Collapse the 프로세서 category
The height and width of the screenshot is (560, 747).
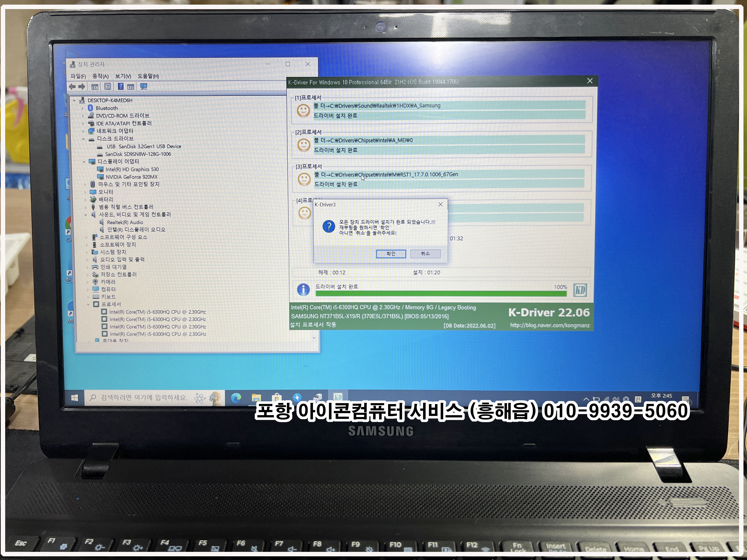click(x=89, y=304)
